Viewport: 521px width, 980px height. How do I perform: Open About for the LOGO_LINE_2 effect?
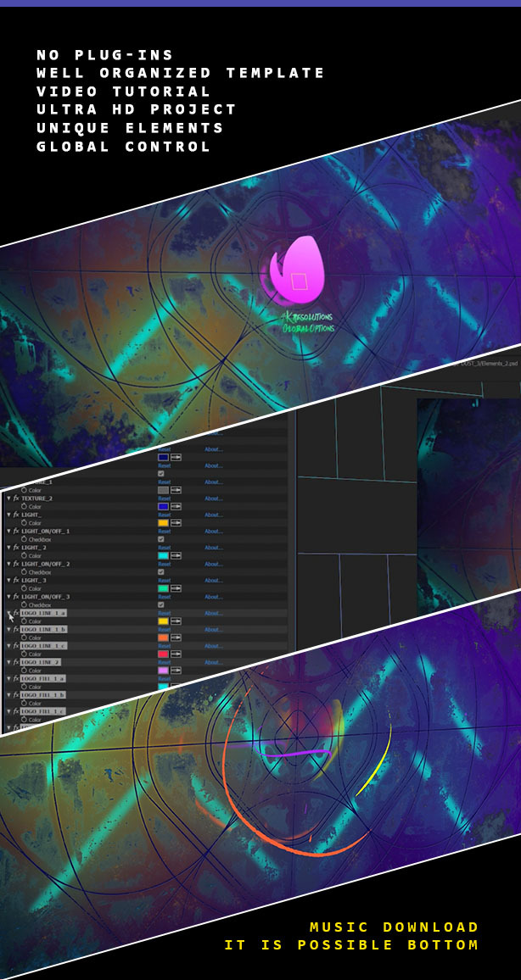pos(214,662)
